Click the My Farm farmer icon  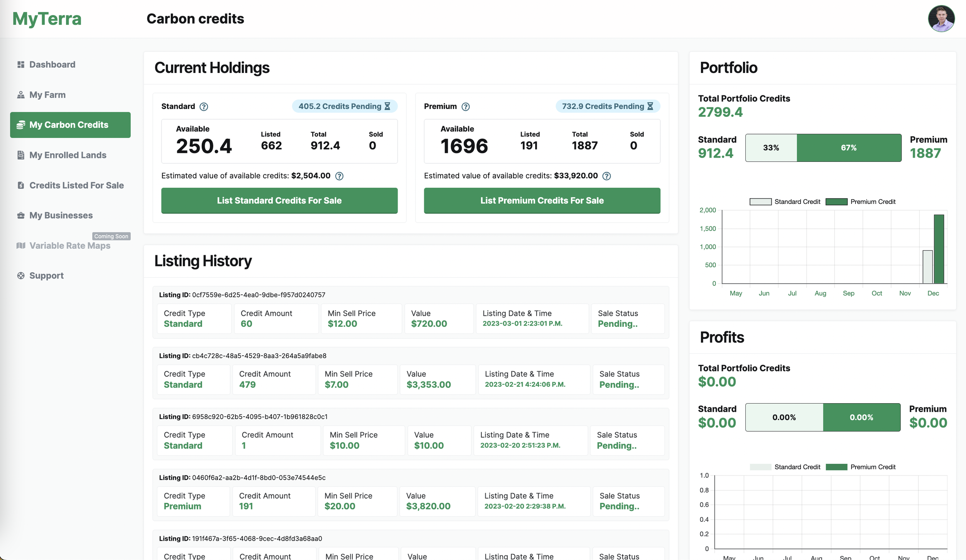(21, 95)
